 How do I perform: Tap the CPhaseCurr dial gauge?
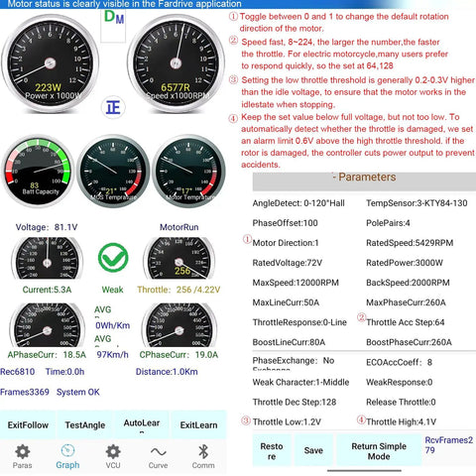point(179,324)
